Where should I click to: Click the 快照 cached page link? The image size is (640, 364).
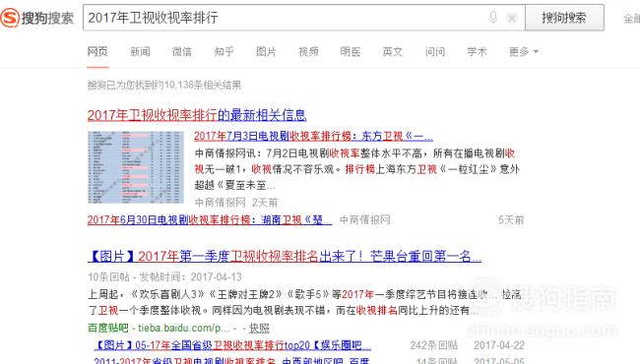click(x=259, y=329)
